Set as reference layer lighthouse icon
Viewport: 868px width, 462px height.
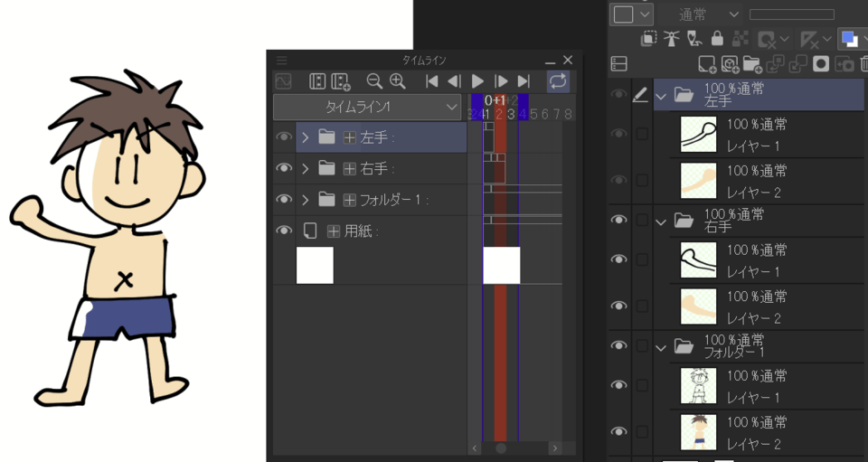click(672, 38)
